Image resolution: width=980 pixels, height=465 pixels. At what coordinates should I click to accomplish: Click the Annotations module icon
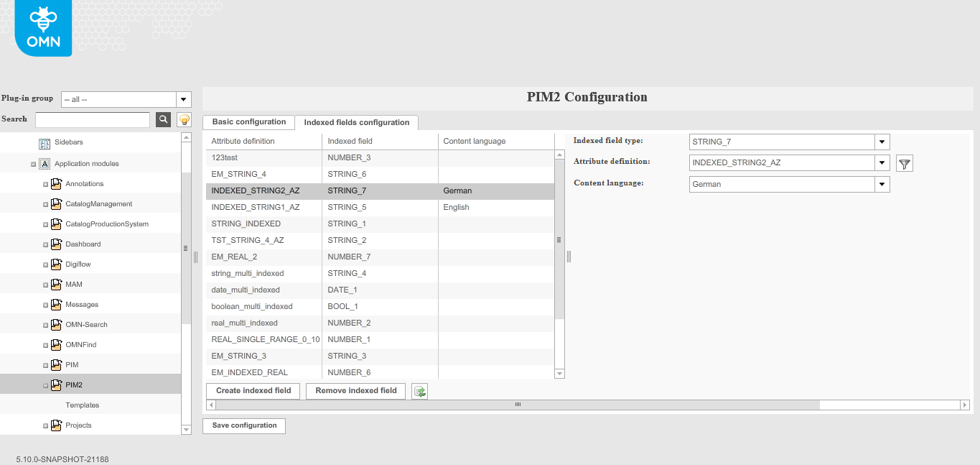(x=56, y=183)
